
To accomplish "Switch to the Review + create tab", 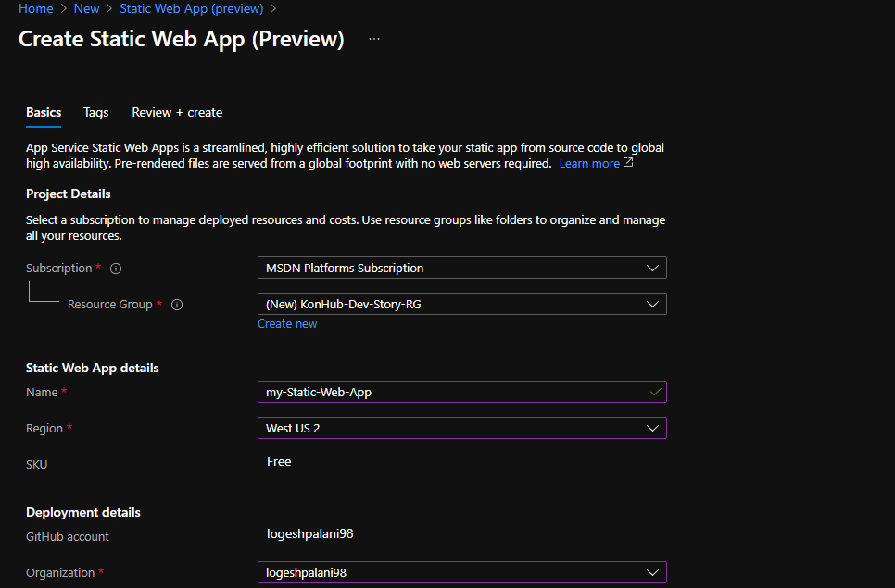I will coord(177,112).
